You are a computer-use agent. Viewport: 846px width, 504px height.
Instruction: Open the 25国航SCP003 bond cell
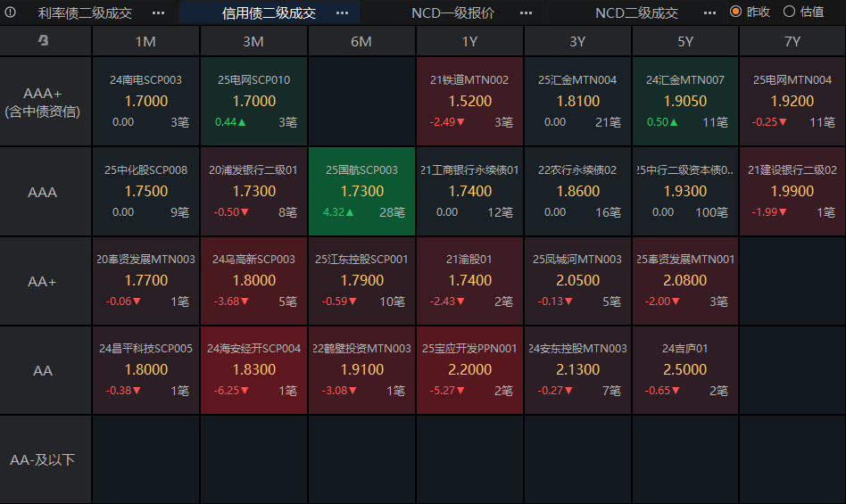(x=361, y=192)
